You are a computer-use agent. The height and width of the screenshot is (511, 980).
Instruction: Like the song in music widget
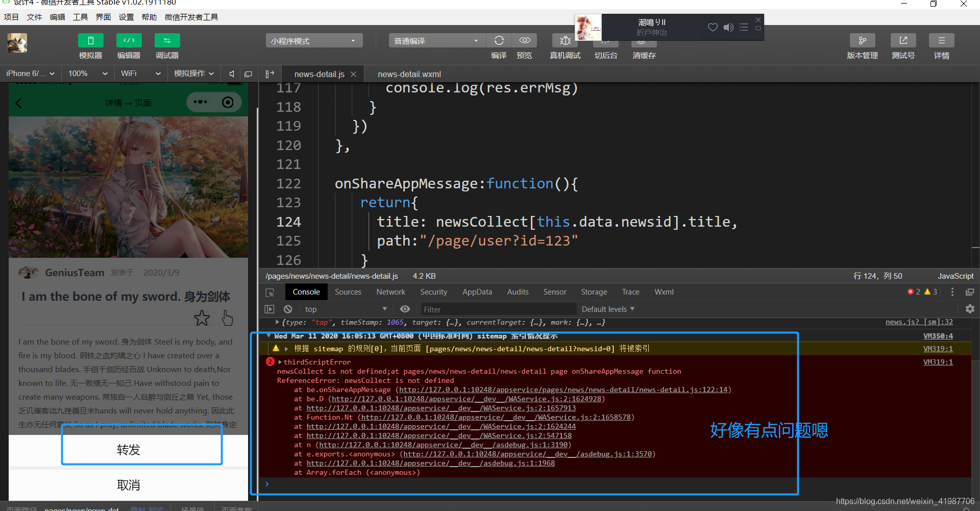click(713, 27)
